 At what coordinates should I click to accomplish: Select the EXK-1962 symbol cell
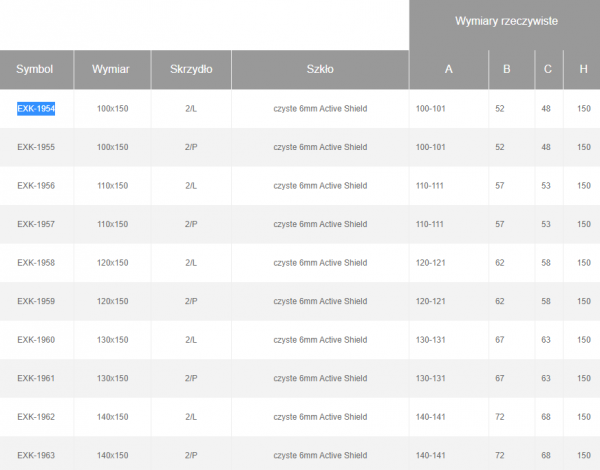pos(36,417)
